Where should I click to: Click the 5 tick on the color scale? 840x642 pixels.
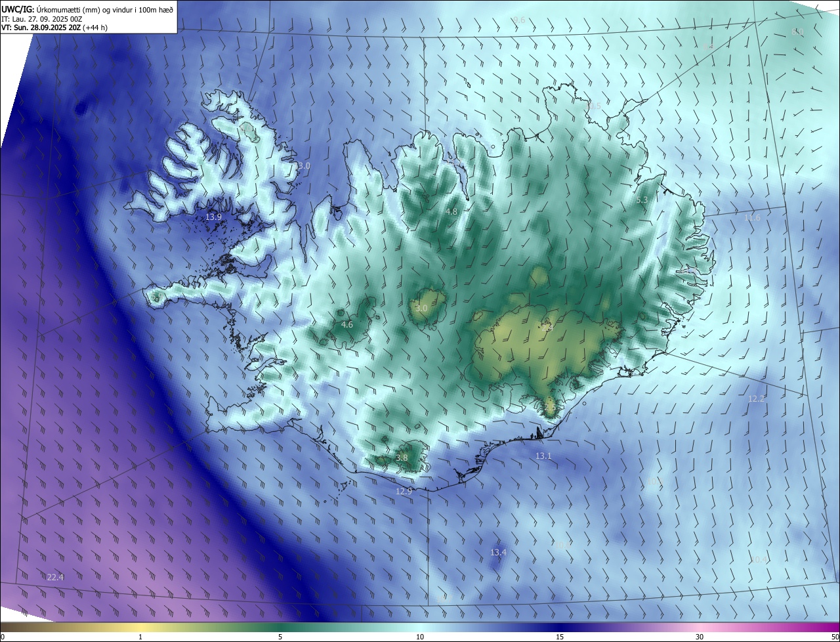(280, 637)
